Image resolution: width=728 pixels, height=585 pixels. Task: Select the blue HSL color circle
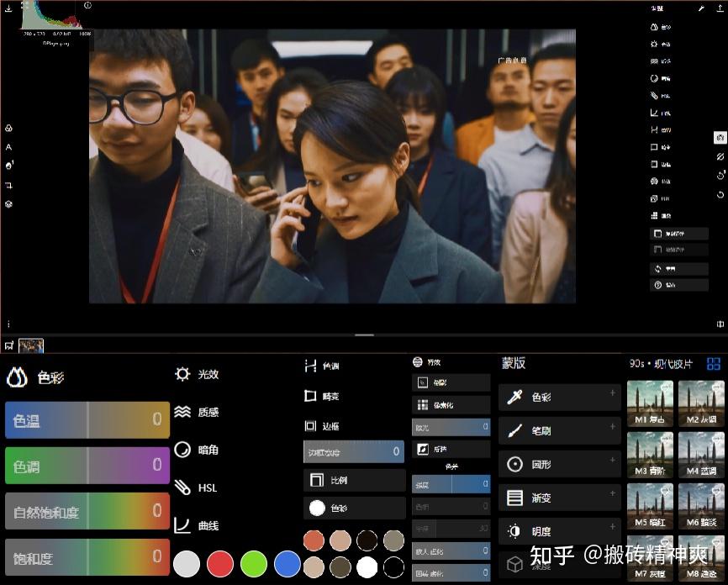288,564
